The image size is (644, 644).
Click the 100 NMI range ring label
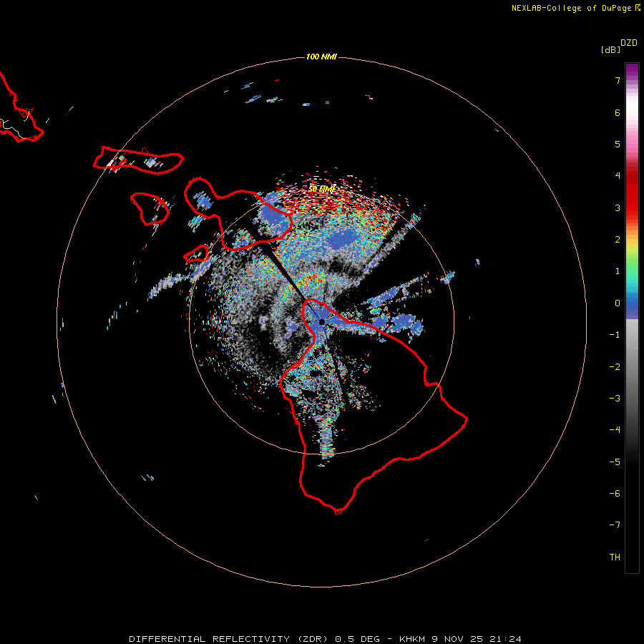tap(321, 57)
